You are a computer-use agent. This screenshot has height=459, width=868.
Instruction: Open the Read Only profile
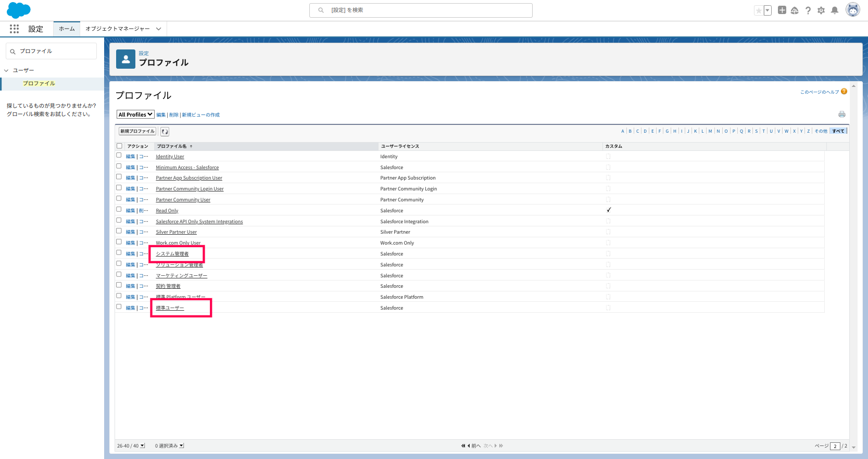(167, 211)
